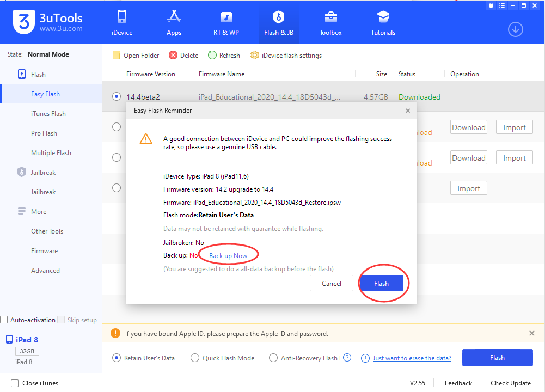Image resolution: width=545 pixels, height=392 pixels.
Task: Click Delete toolbar item
Action: point(183,55)
